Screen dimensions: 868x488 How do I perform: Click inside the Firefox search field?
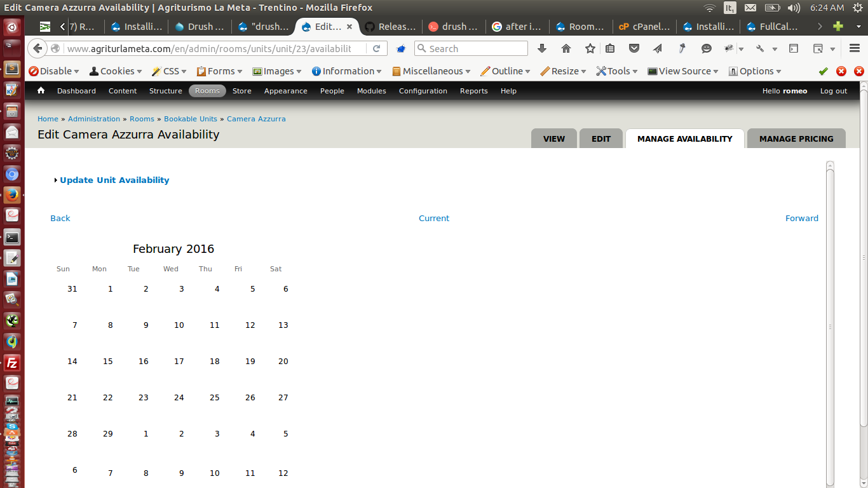[470, 48]
